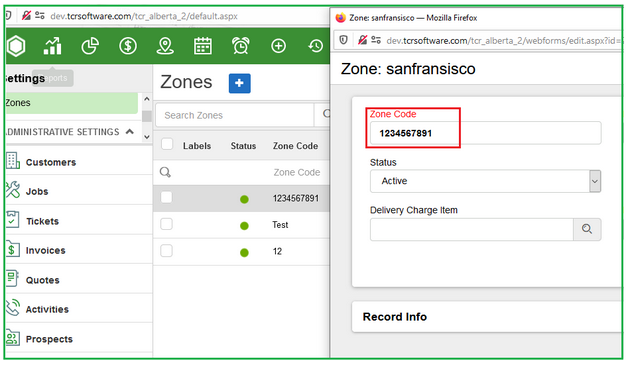
Task: Click the sidebar scroll down arrow
Action: [147, 137]
